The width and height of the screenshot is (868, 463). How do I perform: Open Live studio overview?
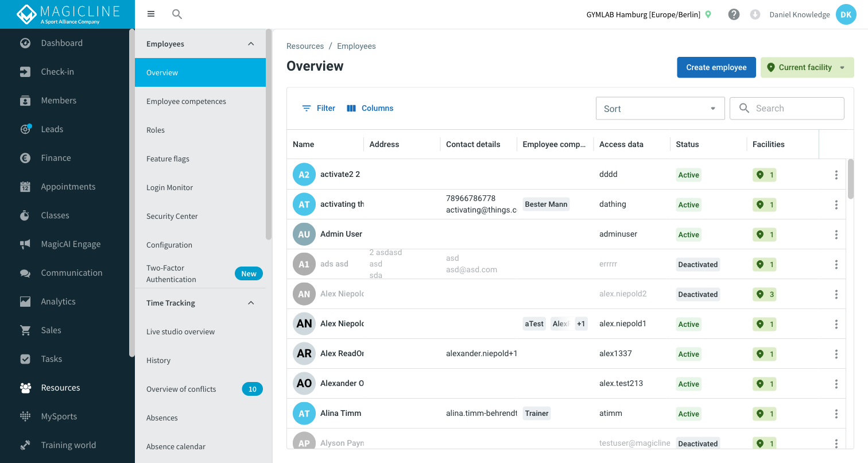(200, 331)
